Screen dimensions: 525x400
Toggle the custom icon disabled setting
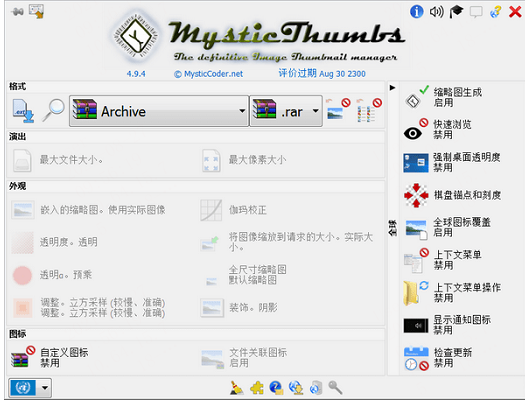click(50, 357)
